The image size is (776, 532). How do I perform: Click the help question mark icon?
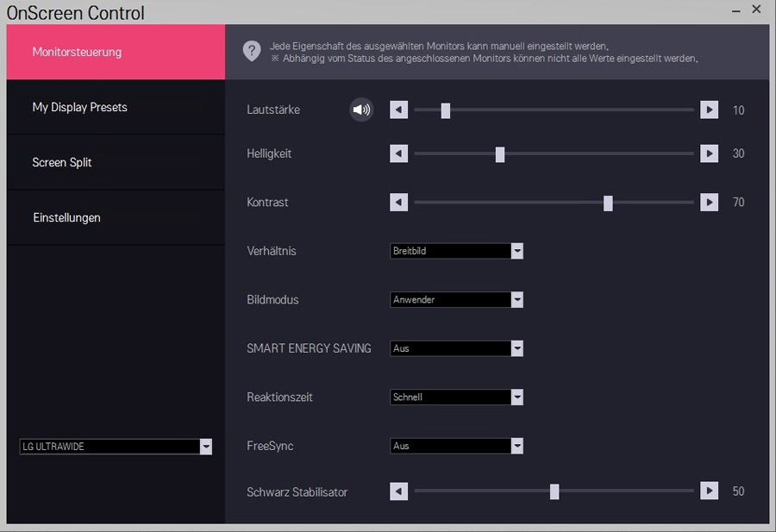[252, 51]
